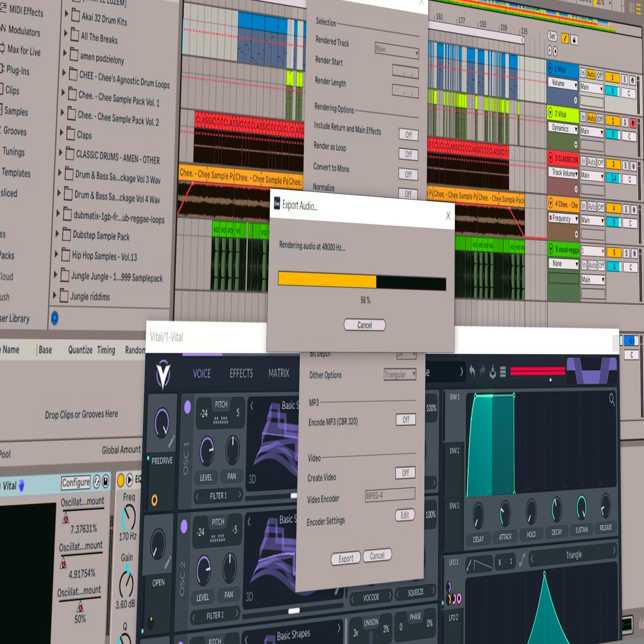The height and width of the screenshot is (644, 644).
Task: Click the lock icon beside Set button
Action: pyautogui.click(x=574, y=40)
